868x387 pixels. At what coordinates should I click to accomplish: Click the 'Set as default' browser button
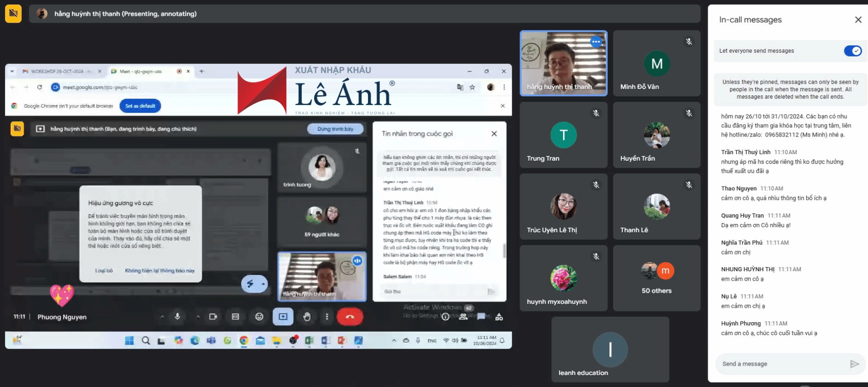pos(140,106)
